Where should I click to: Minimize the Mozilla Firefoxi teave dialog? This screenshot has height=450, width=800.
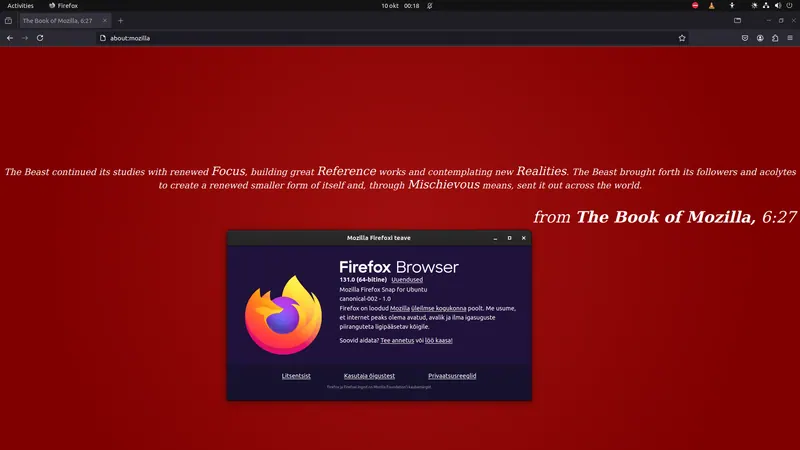click(495, 238)
